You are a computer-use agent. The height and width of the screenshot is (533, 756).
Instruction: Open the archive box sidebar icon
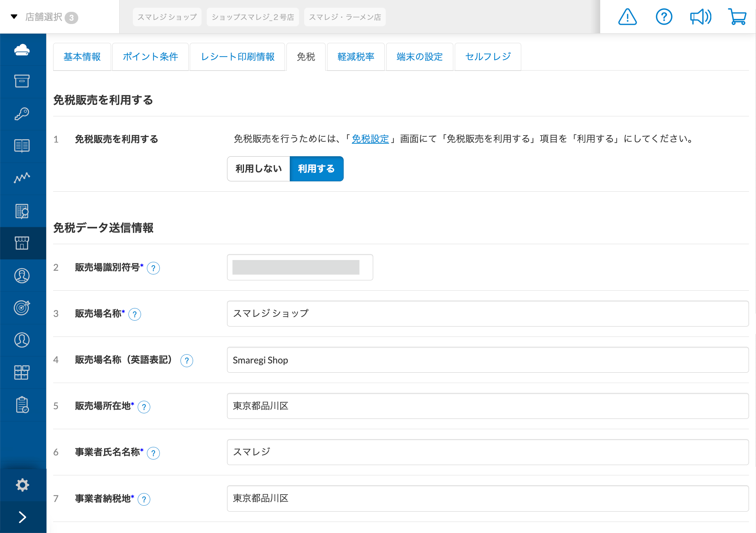(x=22, y=81)
